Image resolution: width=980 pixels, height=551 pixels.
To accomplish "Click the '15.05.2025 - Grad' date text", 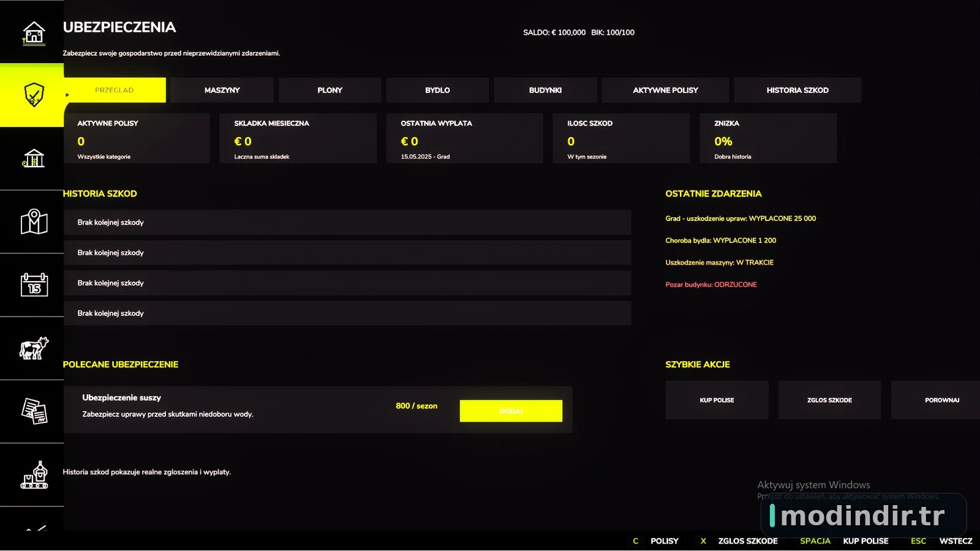I will 425,157.
